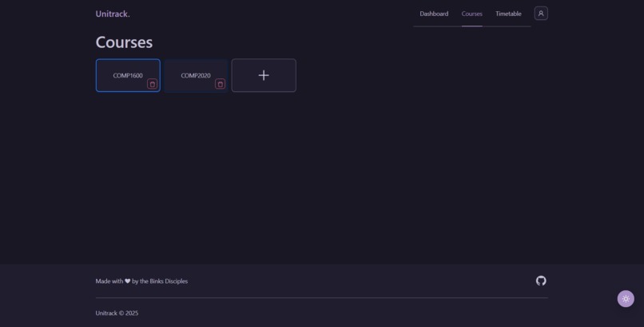Click the 'Made with ❤ by the Binks Disciples' text
The height and width of the screenshot is (327, 644).
click(x=141, y=281)
